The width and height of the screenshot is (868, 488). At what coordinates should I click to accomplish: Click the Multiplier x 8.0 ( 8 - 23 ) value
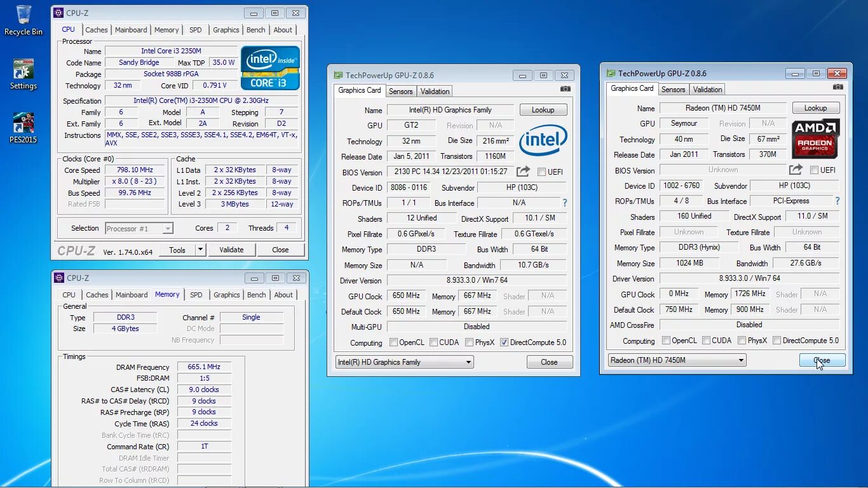(136, 182)
